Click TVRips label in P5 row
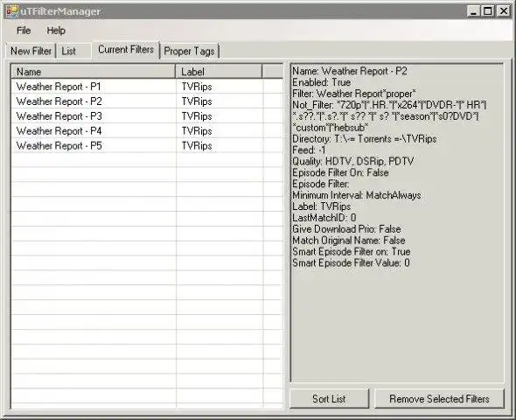Screen dimensions: 516x420 click(197, 146)
